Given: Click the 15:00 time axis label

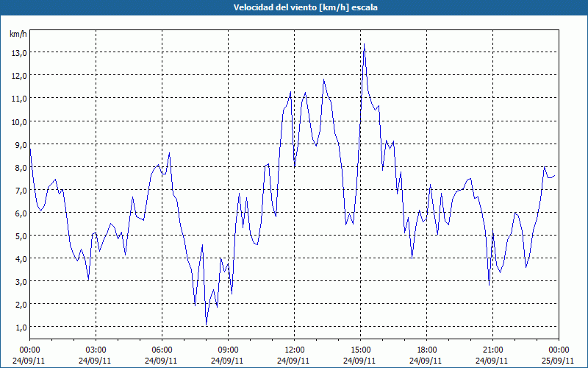Looking at the screenshot, I should click(x=360, y=350).
